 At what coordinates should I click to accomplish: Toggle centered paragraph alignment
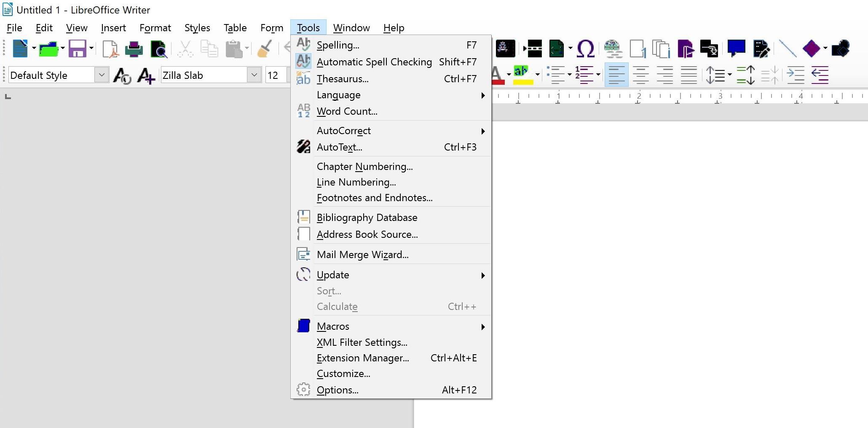pos(641,75)
